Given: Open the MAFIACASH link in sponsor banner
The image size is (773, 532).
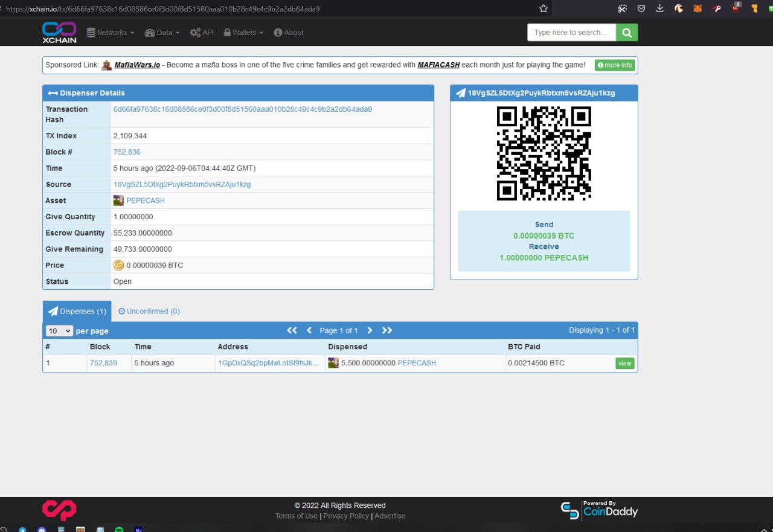Looking at the screenshot, I should coord(438,65).
